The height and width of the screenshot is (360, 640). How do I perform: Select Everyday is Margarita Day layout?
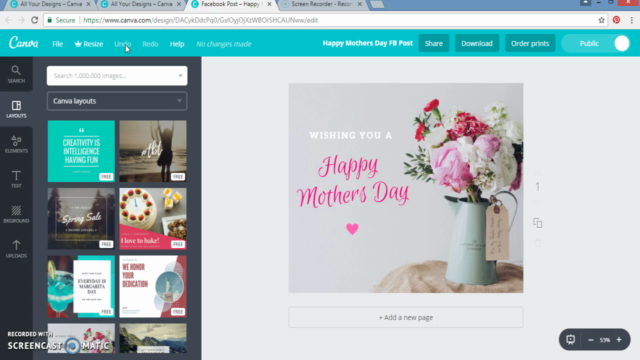pos(81,287)
